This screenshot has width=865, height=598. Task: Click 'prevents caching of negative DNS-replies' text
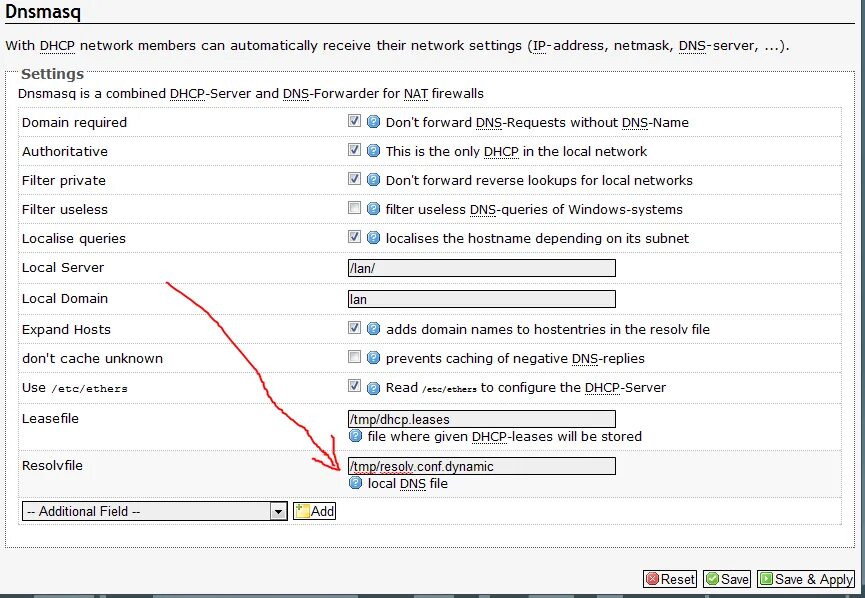tap(515, 358)
